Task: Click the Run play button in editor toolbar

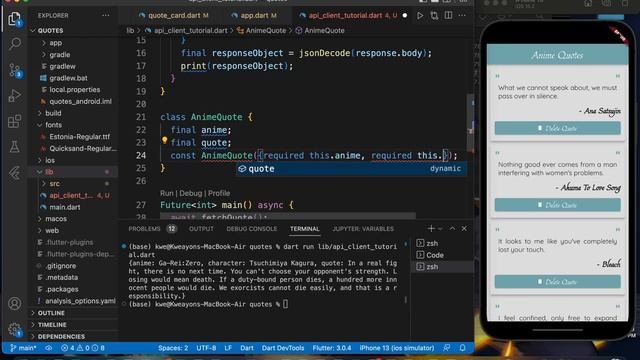Action: click(420, 16)
